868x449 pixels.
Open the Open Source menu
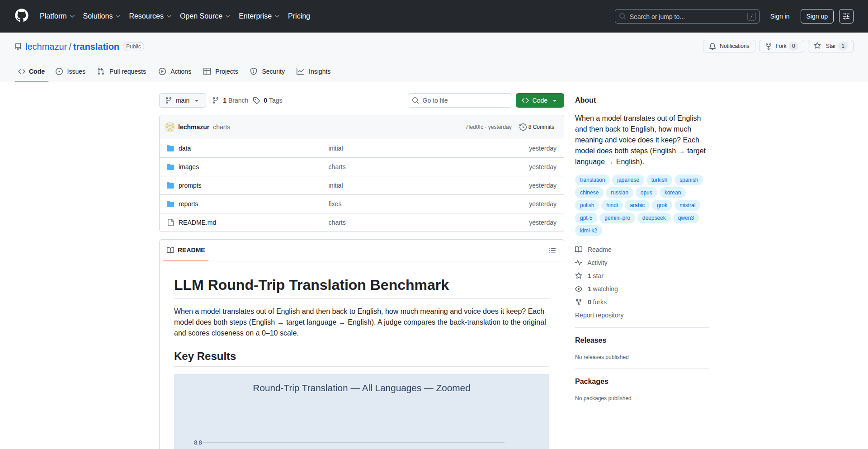coord(205,16)
